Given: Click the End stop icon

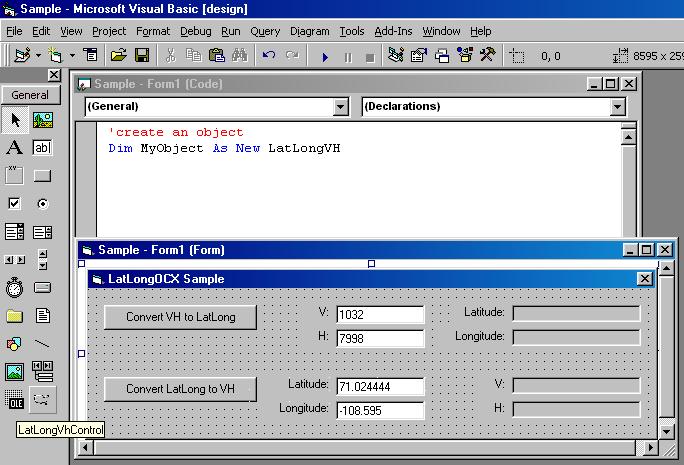Looking at the screenshot, I should 370,57.
